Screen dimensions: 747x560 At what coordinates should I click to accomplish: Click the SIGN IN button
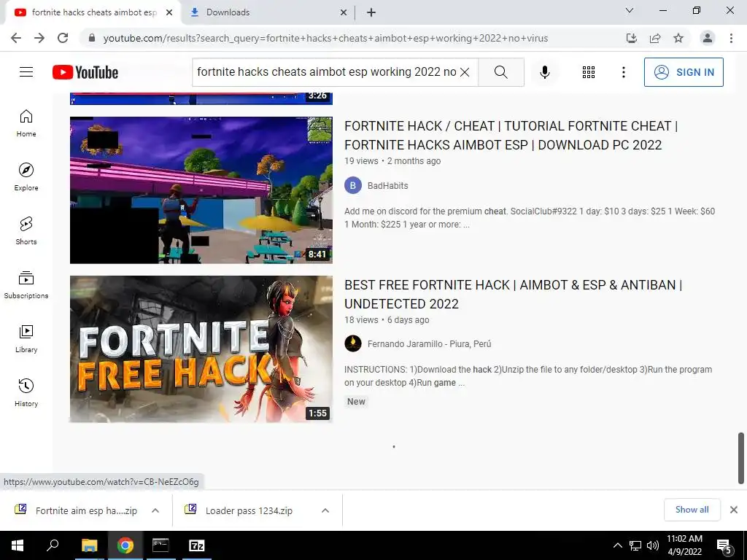684,72
